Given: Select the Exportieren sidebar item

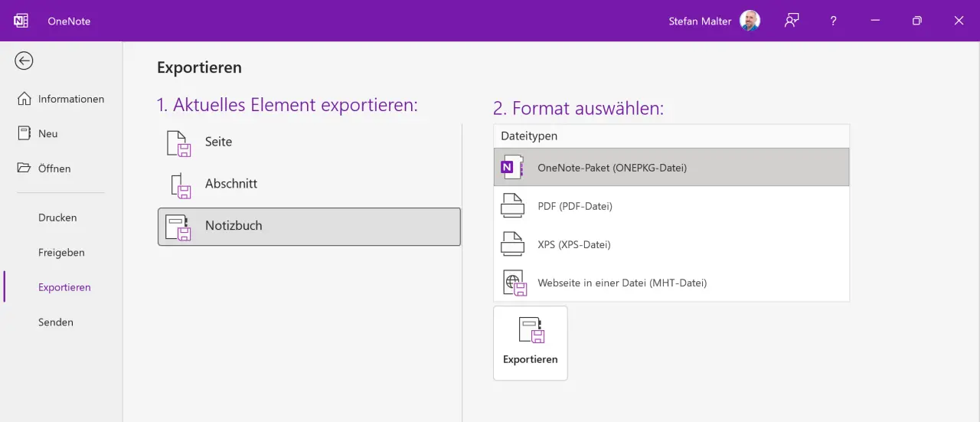Looking at the screenshot, I should point(64,287).
